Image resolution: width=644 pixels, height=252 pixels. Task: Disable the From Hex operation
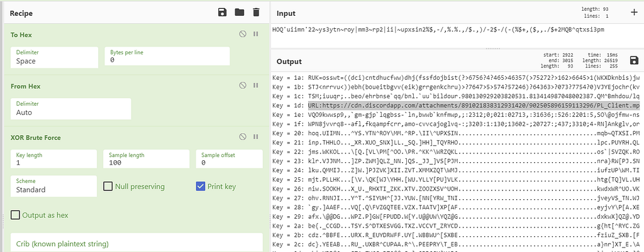243,85
